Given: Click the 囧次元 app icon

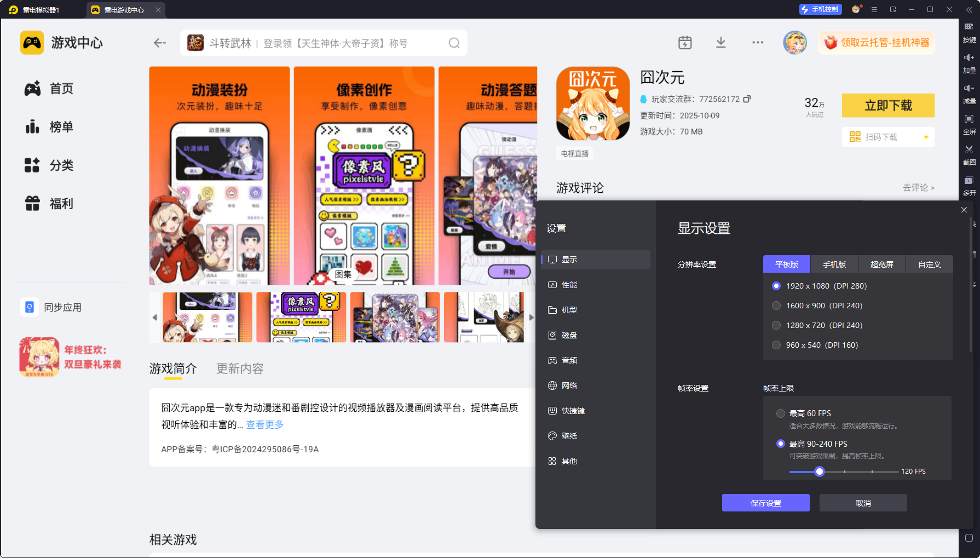Looking at the screenshot, I should click(593, 103).
